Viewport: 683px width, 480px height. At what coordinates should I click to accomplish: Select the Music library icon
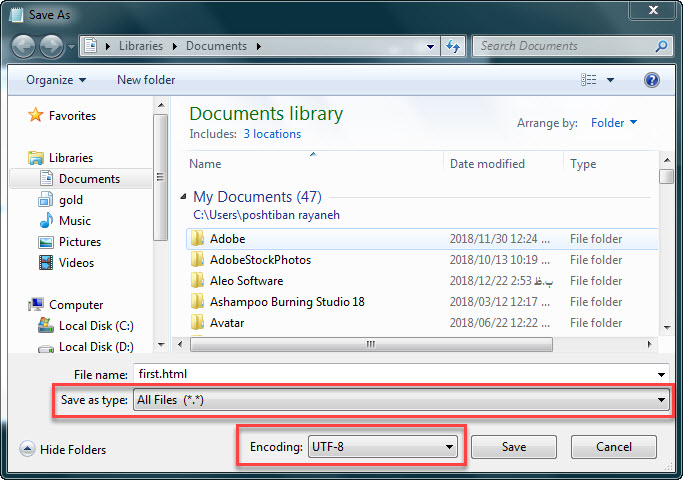pos(46,221)
